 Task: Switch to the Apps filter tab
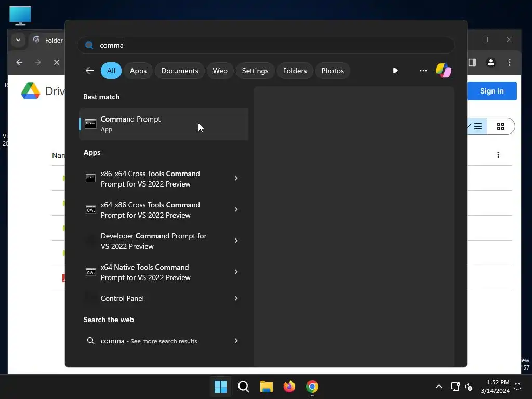138,71
